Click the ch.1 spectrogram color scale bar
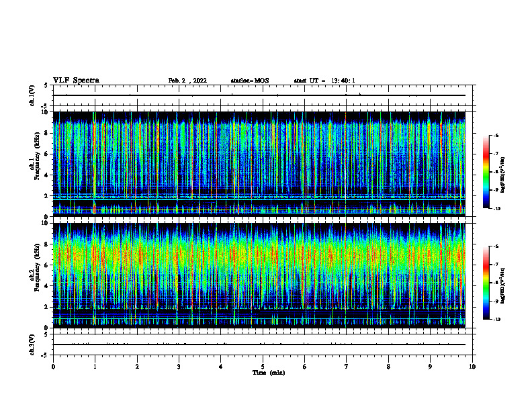Screen dimensions: 532x411 (486, 172)
